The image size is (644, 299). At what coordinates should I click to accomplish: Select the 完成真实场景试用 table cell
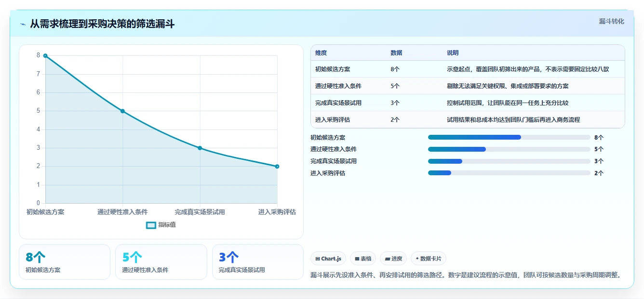(x=338, y=103)
